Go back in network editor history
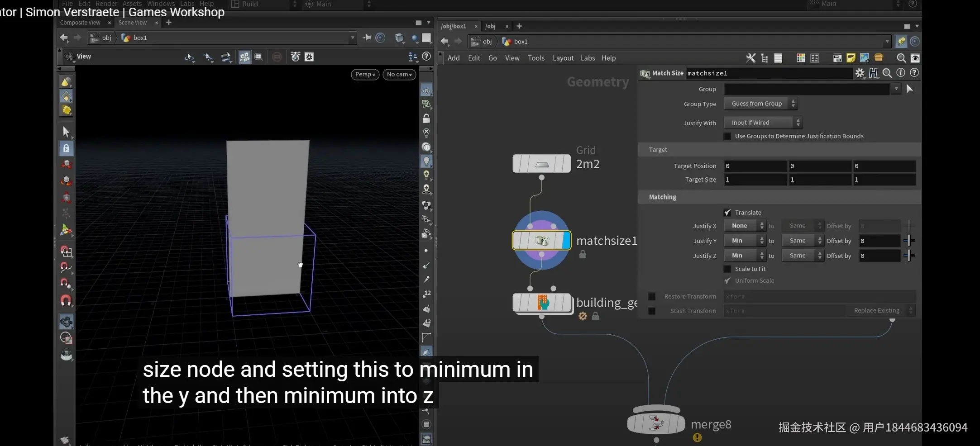 [x=445, y=42]
